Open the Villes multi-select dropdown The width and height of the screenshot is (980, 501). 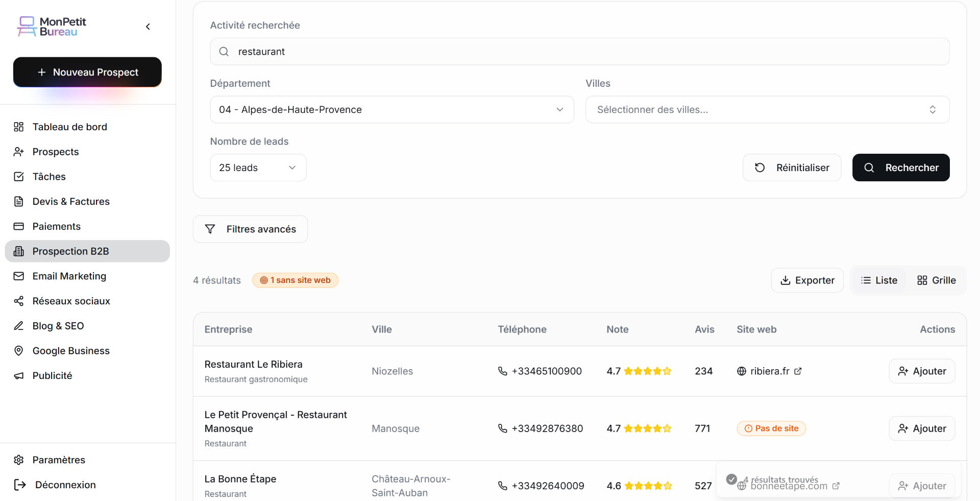(x=767, y=110)
